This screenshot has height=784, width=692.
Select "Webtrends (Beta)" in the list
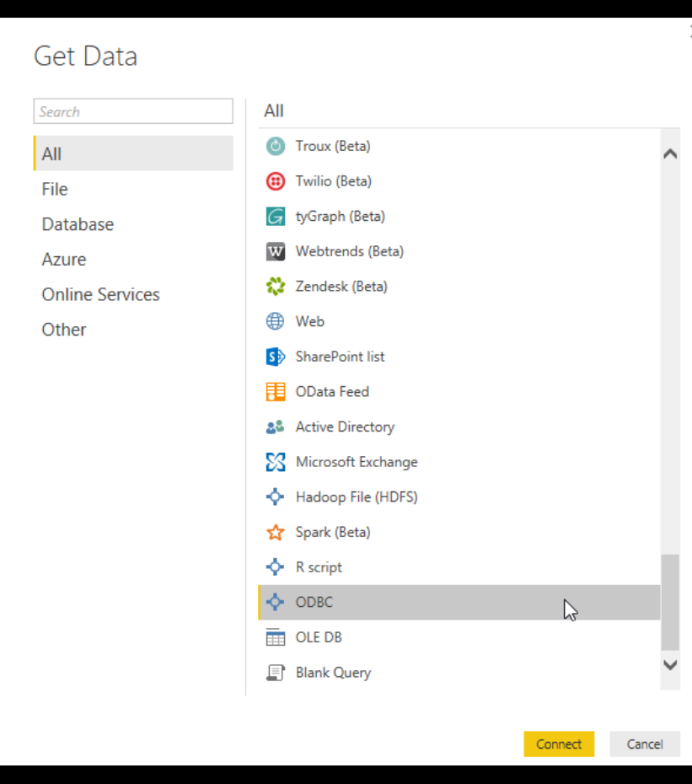click(350, 251)
